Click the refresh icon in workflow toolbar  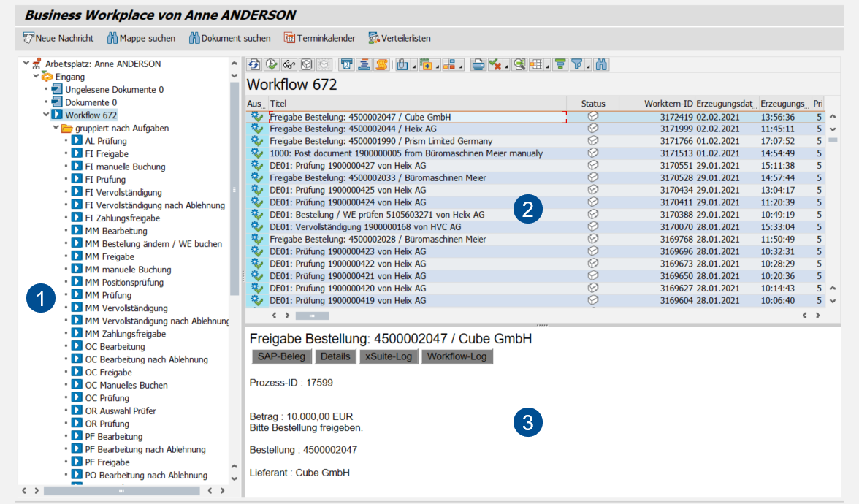[x=254, y=64]
